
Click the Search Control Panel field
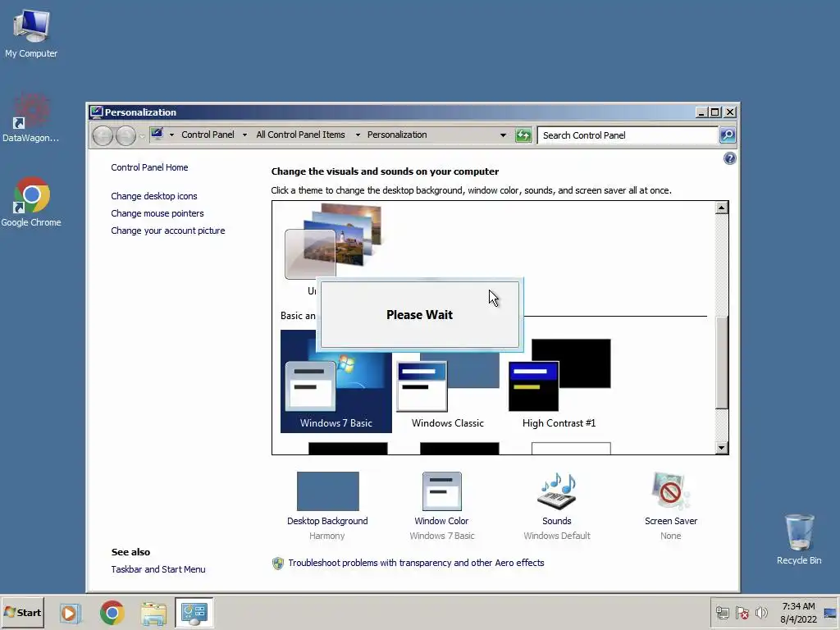pos(628,135)
